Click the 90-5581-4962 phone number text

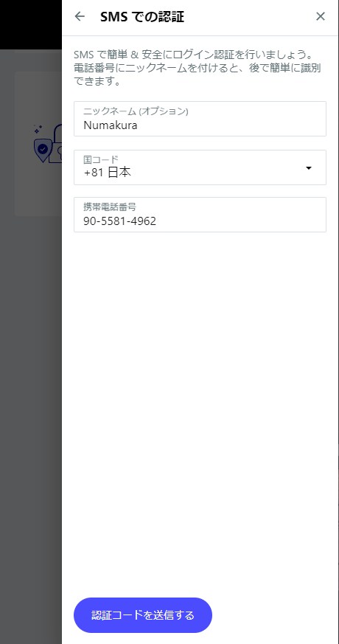[120, 221]
